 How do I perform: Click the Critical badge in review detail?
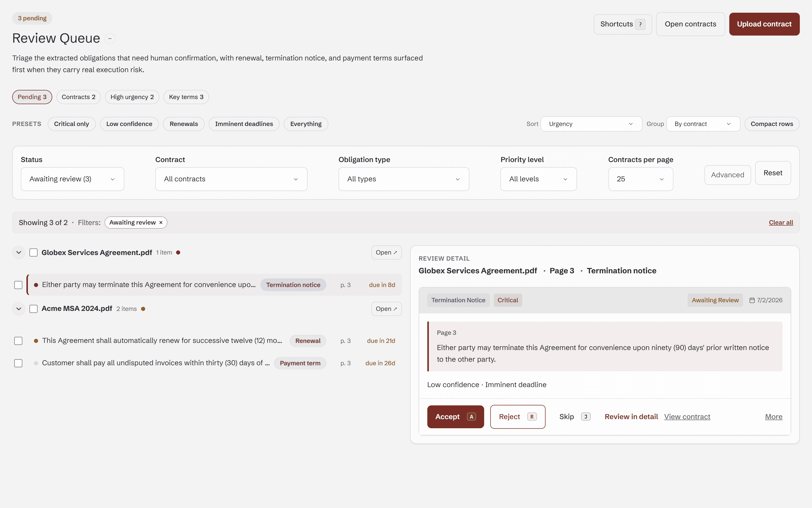(x=508, y=300)
